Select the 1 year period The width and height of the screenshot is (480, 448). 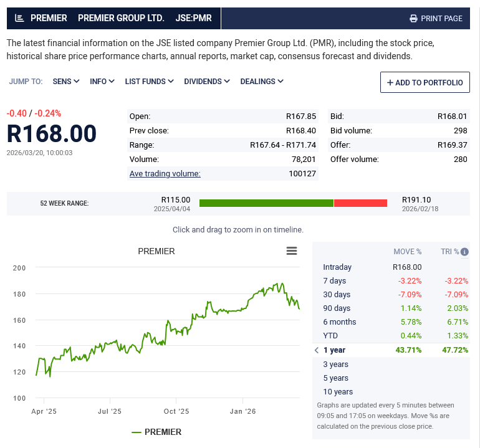tap(391, 350)
